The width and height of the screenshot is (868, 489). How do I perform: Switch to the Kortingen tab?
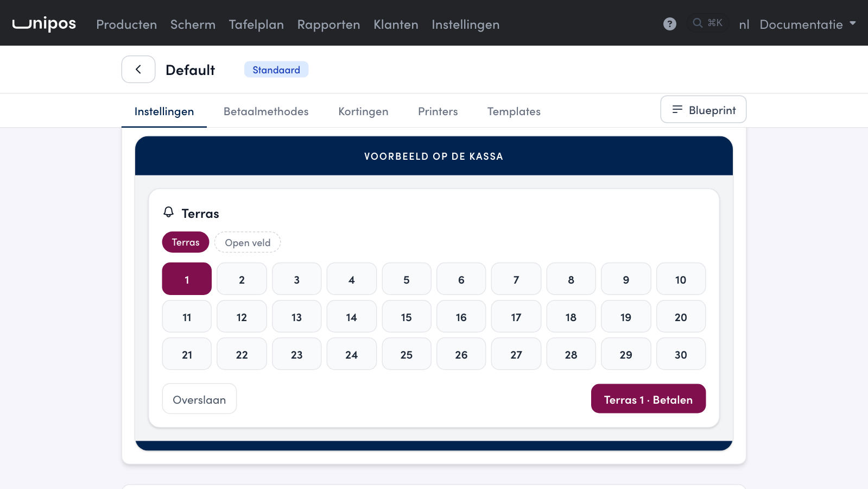click(363, 111)
